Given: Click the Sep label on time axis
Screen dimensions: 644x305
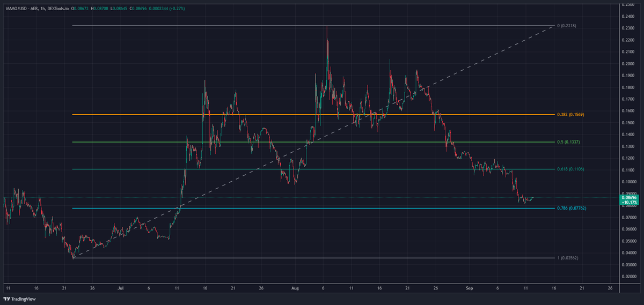Looking at the screenshot, I should 469,288.
